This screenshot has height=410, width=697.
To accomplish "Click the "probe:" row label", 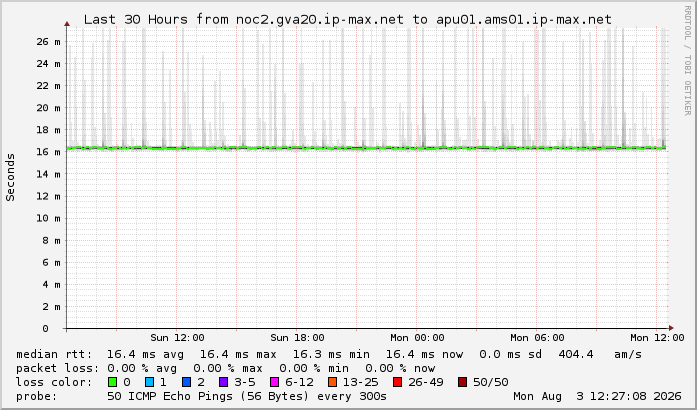I will tap(36, 396).
